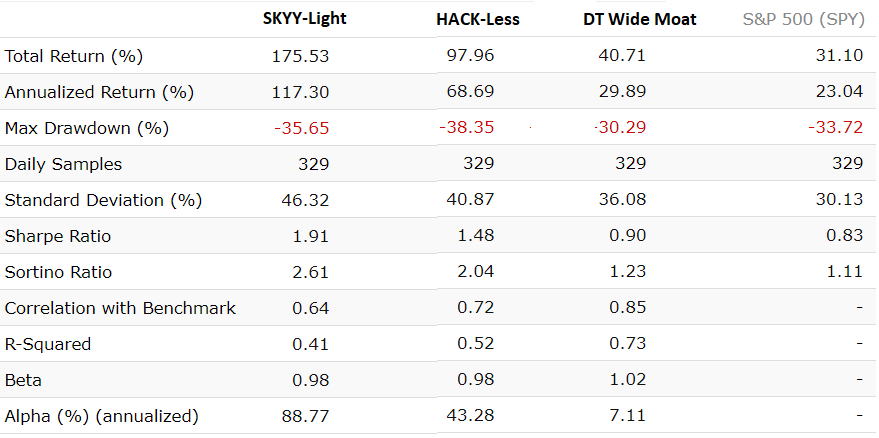Select the Beta row label
The image size is (879, 438).
pyautogui.click(x=23, y=380)
